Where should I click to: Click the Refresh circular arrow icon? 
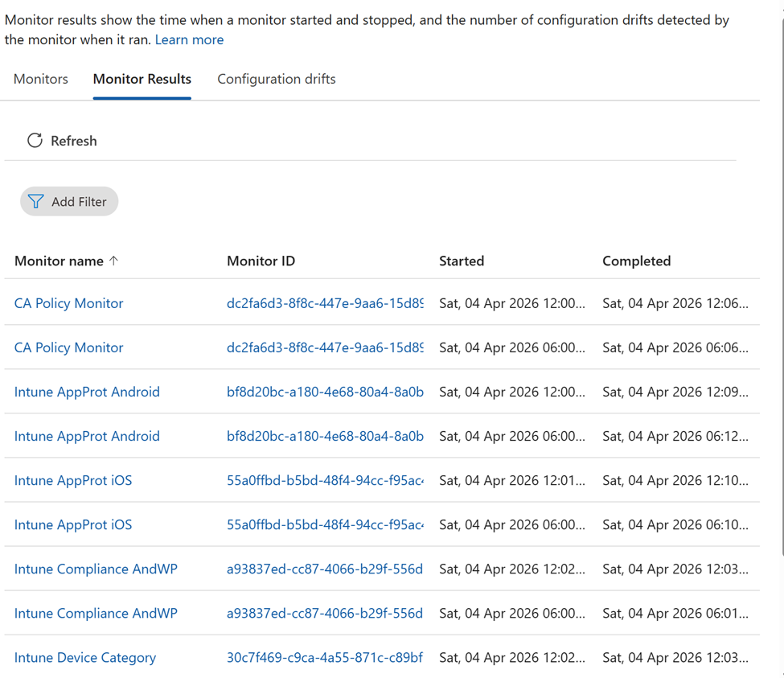click(x=35, y=141)
